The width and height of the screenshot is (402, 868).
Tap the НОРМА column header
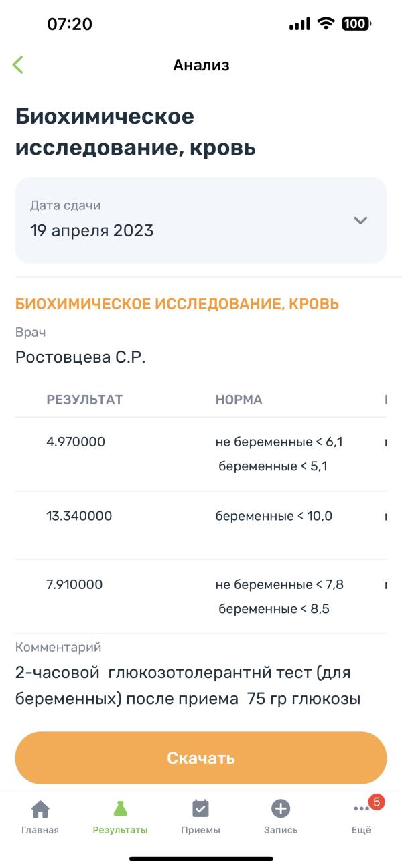239,400
